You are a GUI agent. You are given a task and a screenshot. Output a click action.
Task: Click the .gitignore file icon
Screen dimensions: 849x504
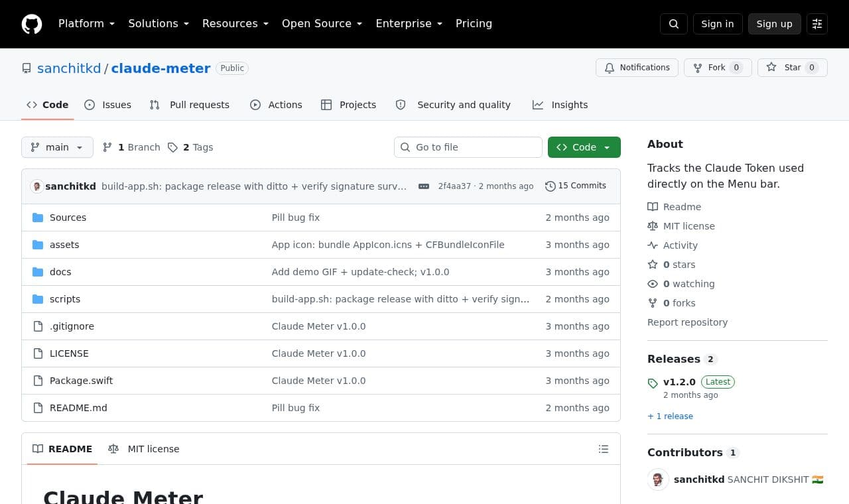38,326
